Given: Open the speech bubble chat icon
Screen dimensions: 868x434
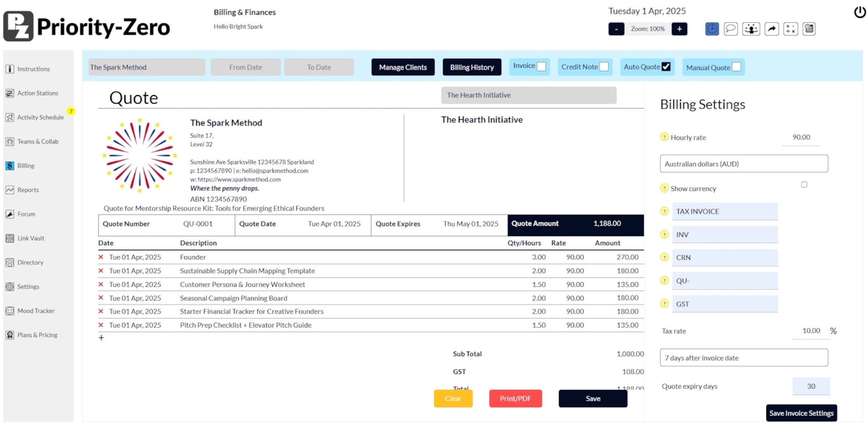Looking at the screenshot, I should [731, 29].
